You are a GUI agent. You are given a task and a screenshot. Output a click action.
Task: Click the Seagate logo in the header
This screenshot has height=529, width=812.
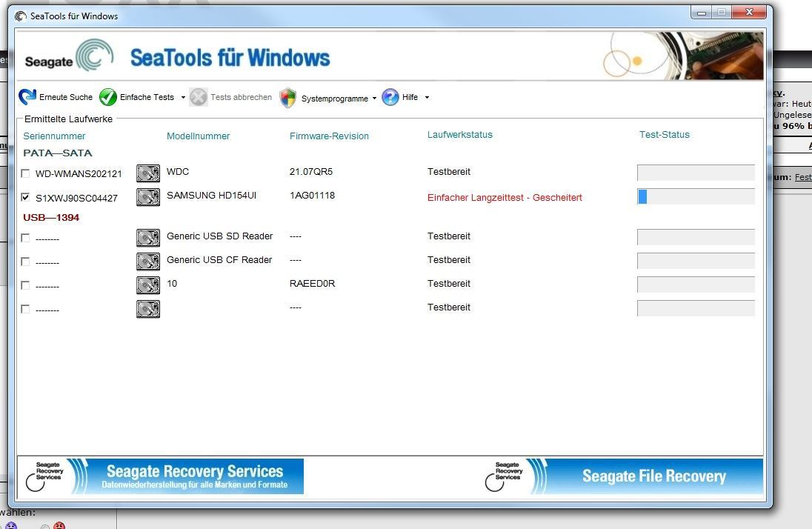pyautogui.click(x=70, y=56)
